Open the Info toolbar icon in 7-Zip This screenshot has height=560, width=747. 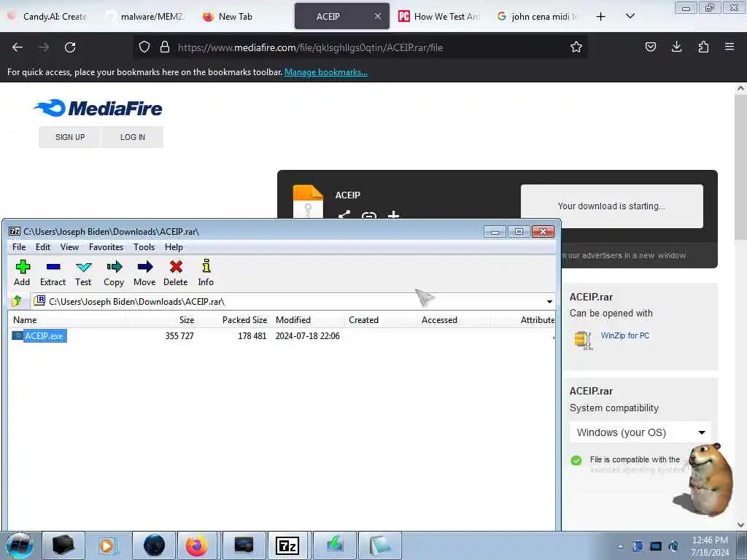click(206, 273)
